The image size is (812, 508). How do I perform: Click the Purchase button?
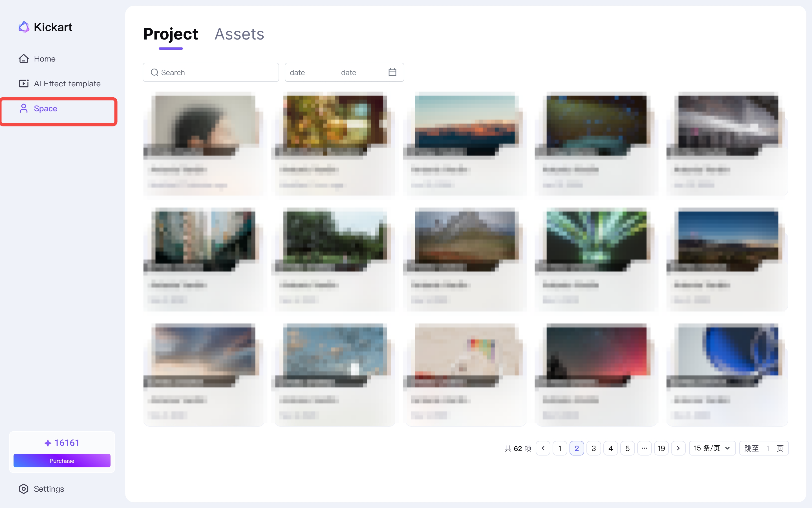pyautogui.click(x=62, y=461)
